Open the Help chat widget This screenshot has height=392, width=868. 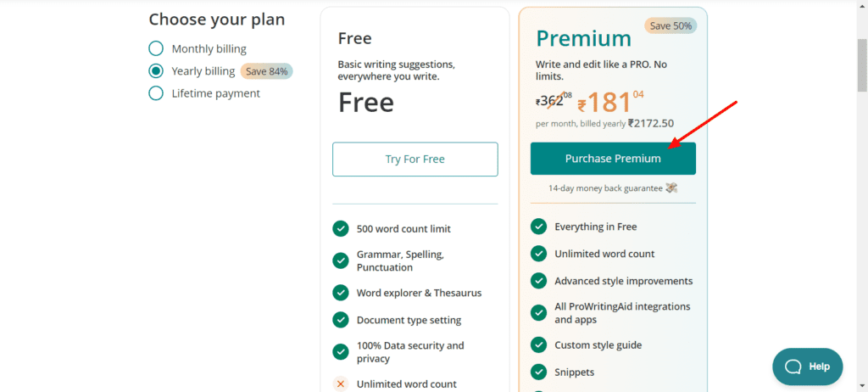pos(808,367)
